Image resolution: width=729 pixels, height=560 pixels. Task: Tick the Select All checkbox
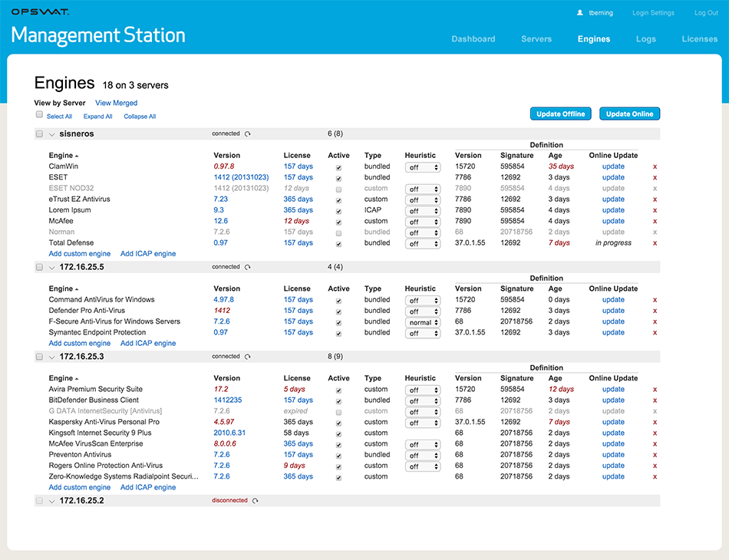tap(39, 114)
